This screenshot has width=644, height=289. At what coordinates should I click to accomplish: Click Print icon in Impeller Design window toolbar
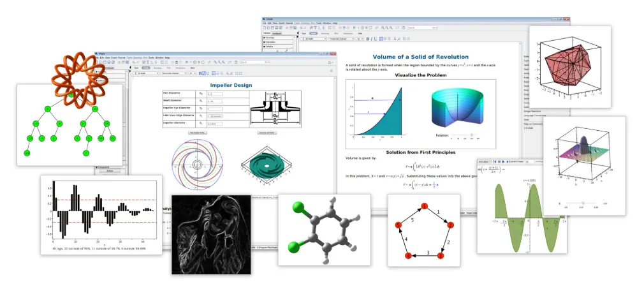(x=109, y=62)
